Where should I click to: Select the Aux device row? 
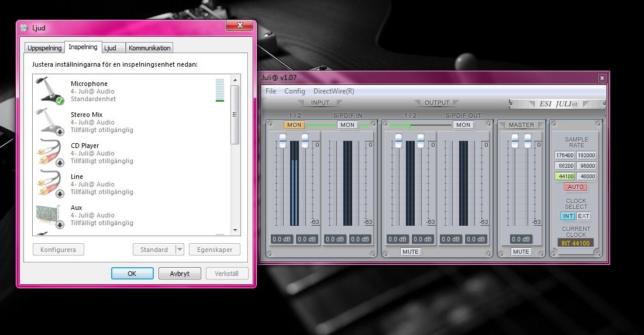[x=132, y=215]
